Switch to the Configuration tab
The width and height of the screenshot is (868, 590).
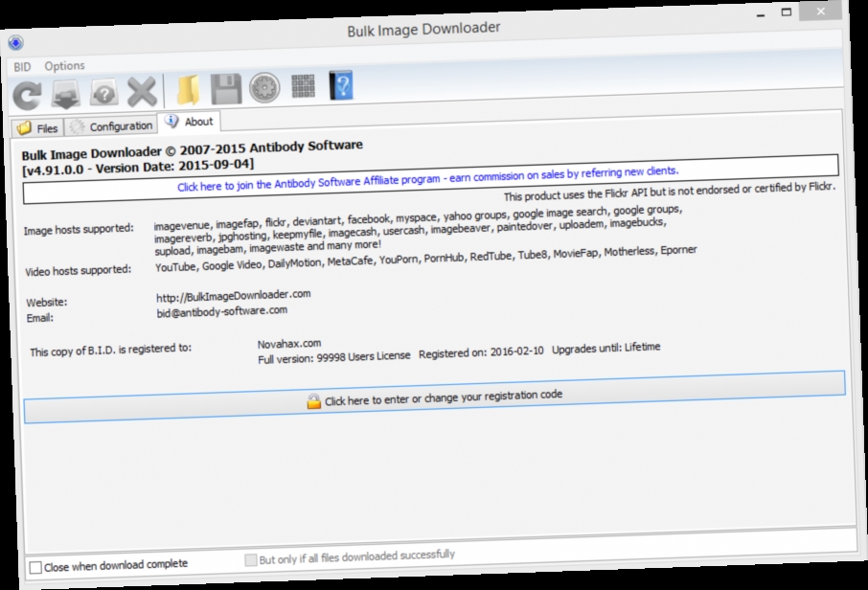coord(111,126)
